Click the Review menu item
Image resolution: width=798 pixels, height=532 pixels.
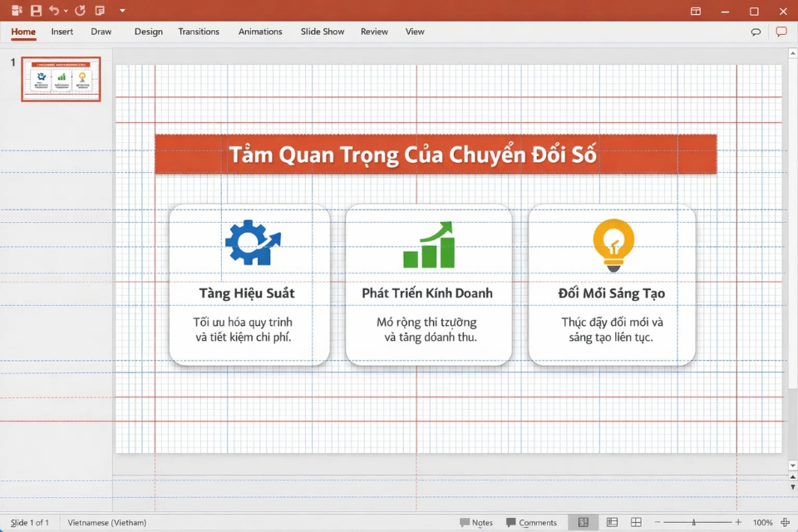tap(374, 32)
